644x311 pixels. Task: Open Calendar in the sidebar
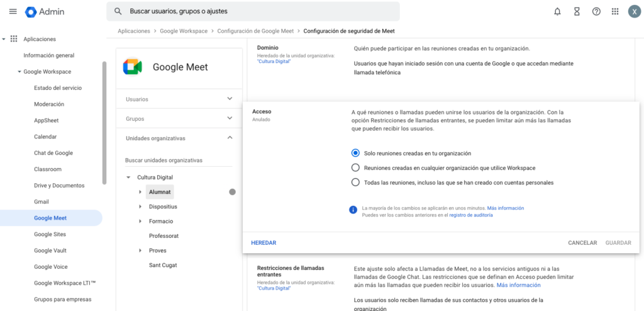click(x=45, y=137)
